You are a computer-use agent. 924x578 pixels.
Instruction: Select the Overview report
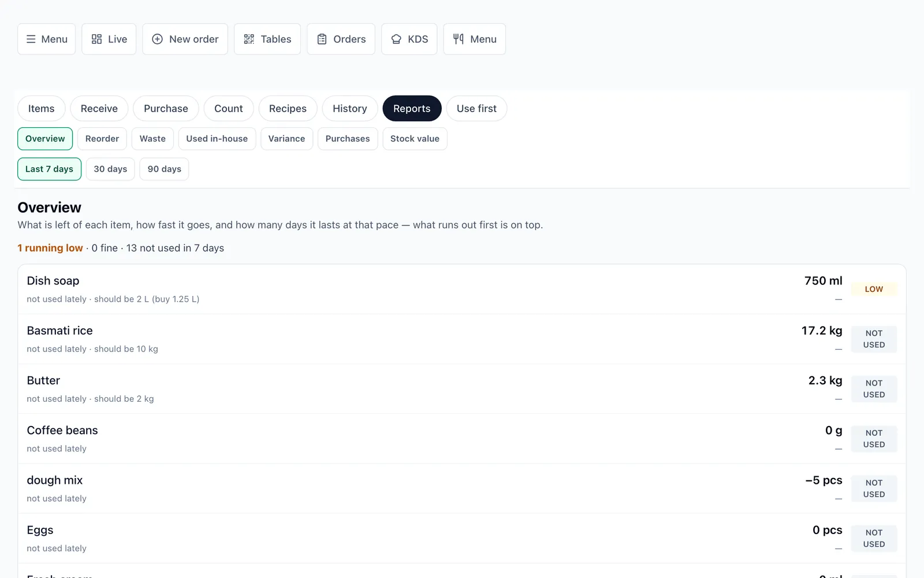[45, 139]
